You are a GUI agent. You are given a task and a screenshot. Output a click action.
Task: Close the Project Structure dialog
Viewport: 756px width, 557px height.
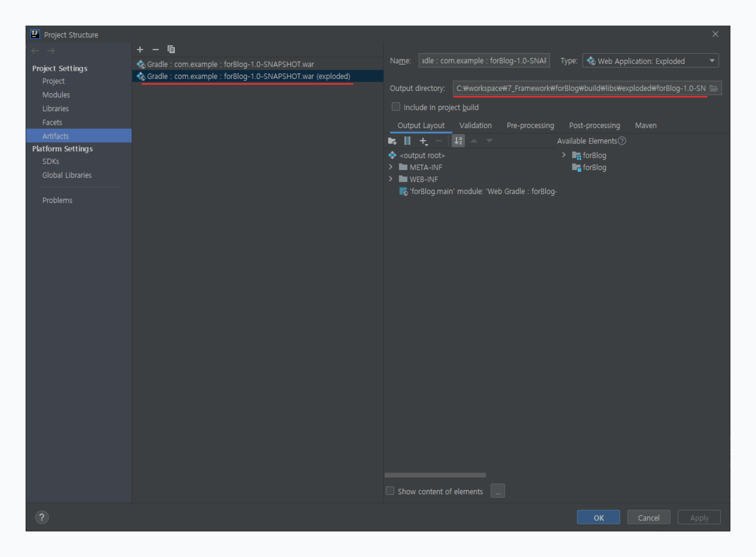tap(715, 34)
